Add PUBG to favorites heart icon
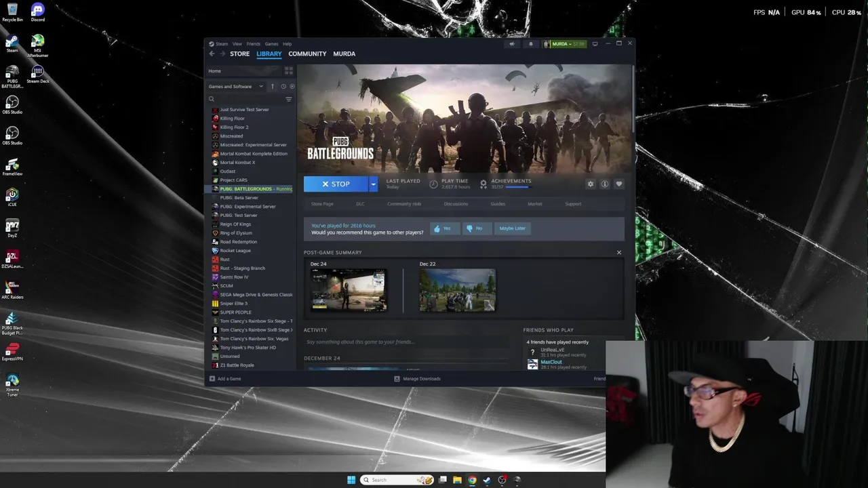Screen dimensions: 868x488 pyautogui.click(x=618, y=184)
